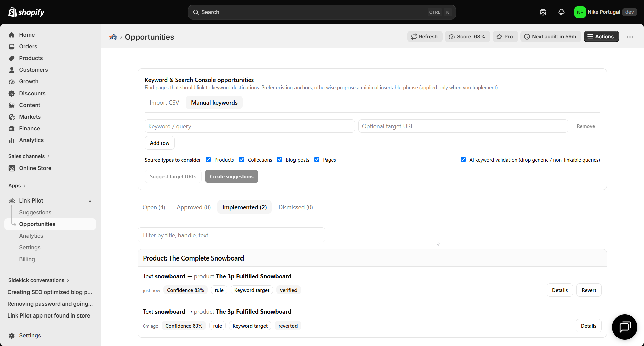Screen dimensions: 644x346
Task: Revert the verified snowboard link
Action: (589, 290)
